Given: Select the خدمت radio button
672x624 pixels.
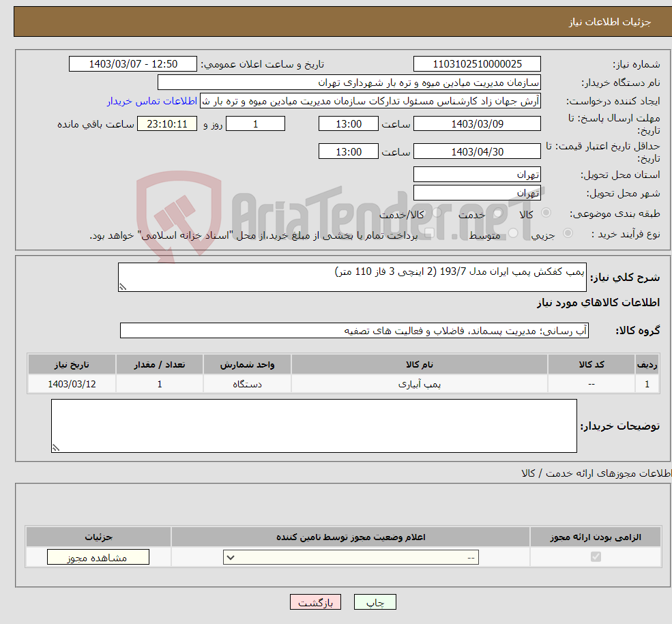Looking at the screenshot, I should (497, 212).
